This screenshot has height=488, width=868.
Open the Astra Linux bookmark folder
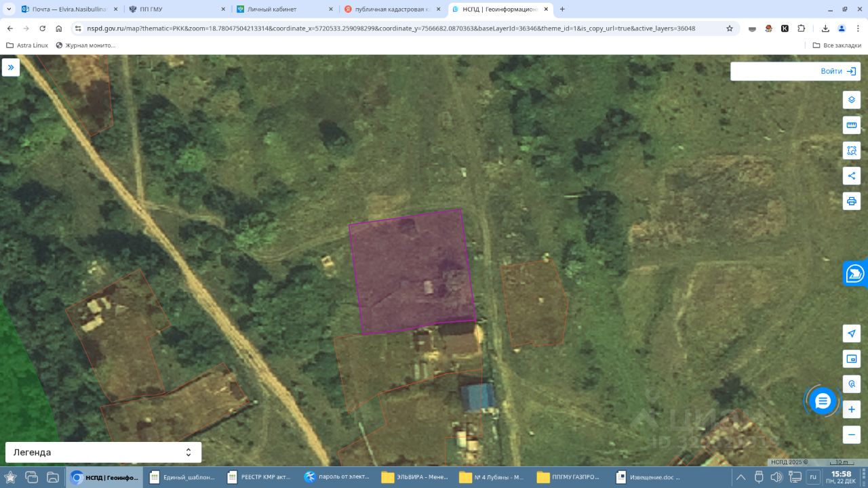(x=27, y=45)
